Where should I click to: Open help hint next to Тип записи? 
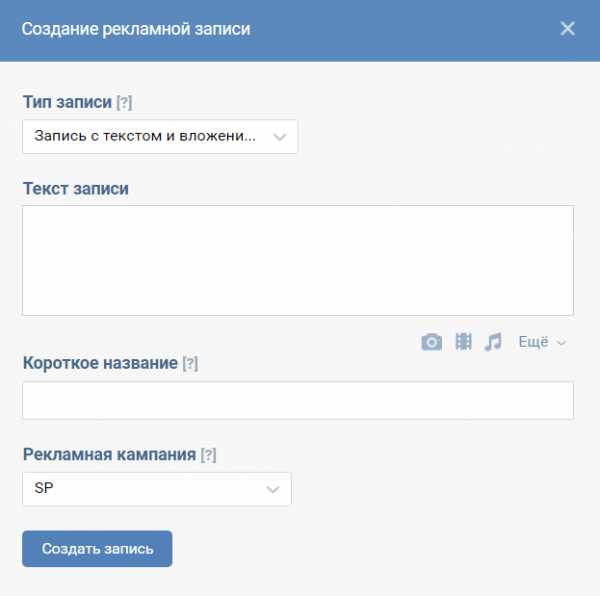pos(124,103)
